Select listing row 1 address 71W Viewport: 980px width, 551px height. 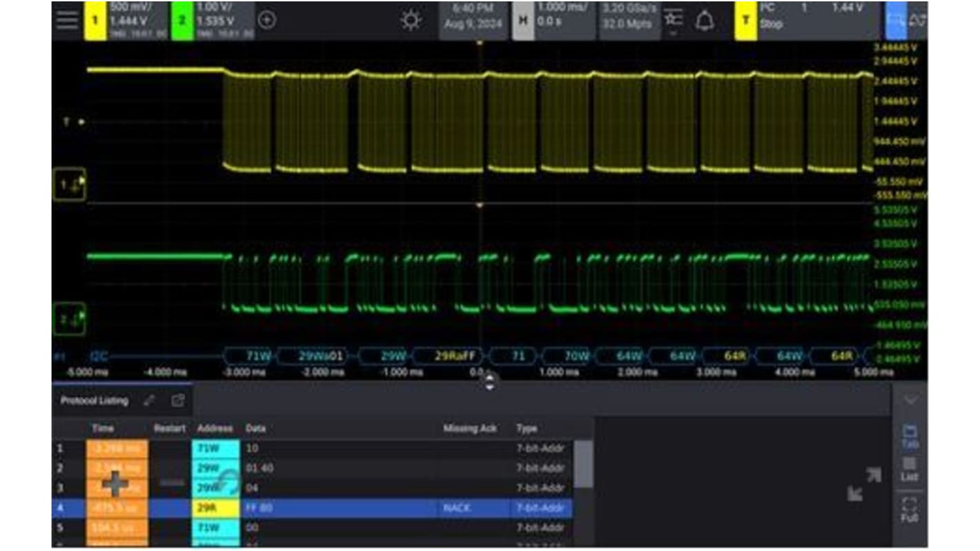coord(215,449)
